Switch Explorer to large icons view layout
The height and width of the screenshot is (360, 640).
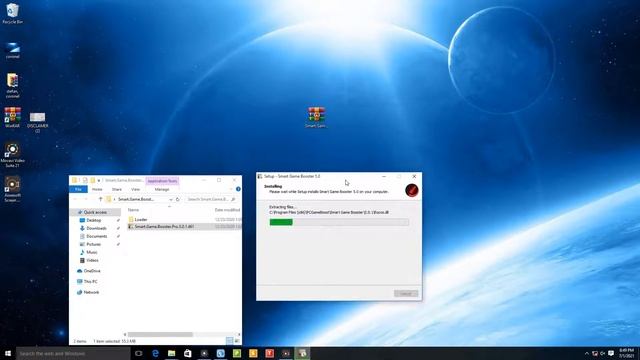tap(237, 341)
